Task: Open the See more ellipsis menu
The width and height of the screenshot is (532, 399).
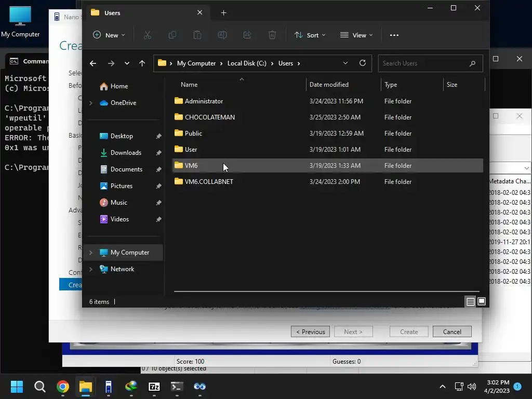Action: click(394, 35)
